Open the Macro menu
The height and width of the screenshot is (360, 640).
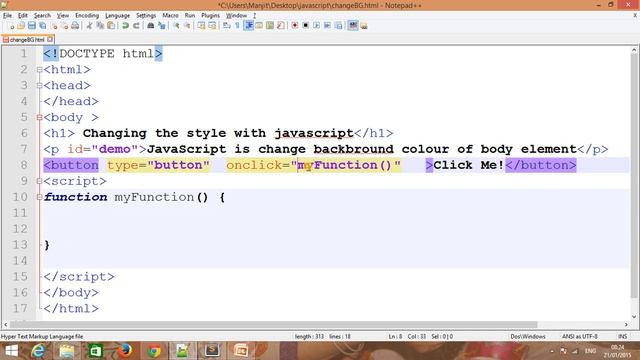pyautogui.click(x=170, y=16)
